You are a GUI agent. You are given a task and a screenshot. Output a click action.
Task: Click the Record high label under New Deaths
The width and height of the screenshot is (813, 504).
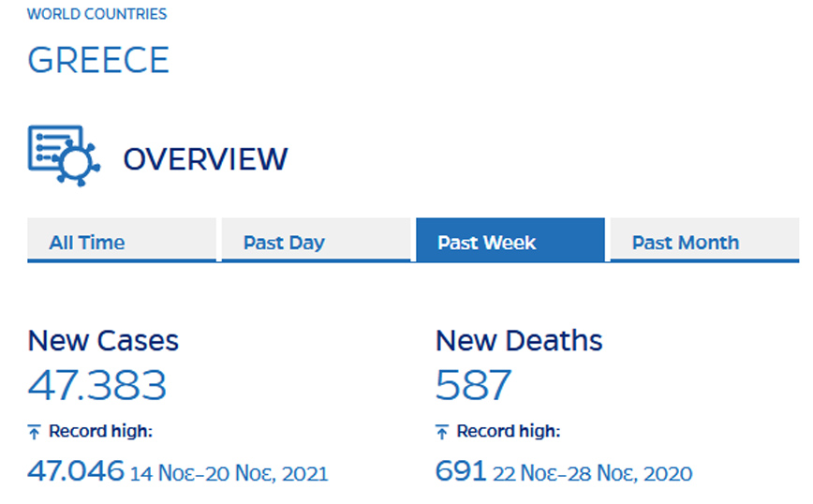[x=509, y=432]
